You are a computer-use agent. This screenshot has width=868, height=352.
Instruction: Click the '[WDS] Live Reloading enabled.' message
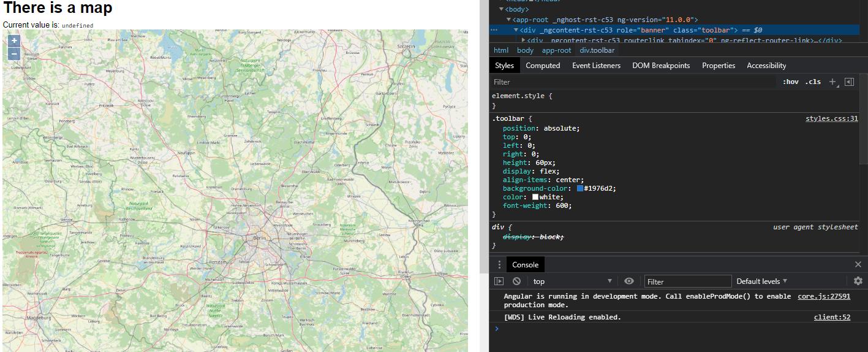pos(562,317)
